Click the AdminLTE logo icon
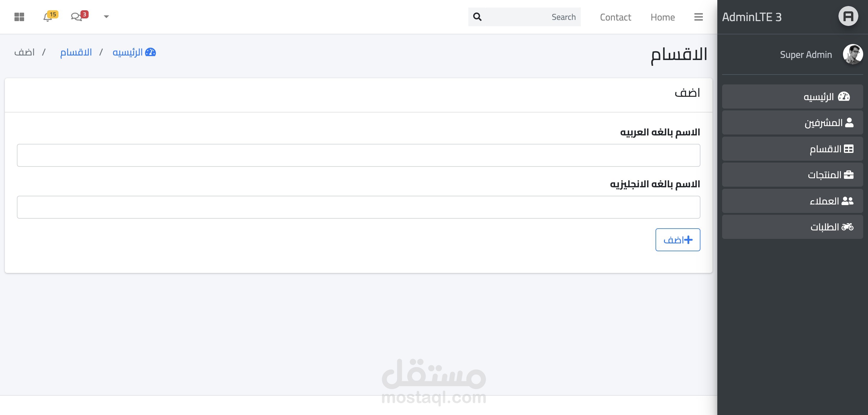The height and width of the screenshot is (415, 868). (848, 16)
